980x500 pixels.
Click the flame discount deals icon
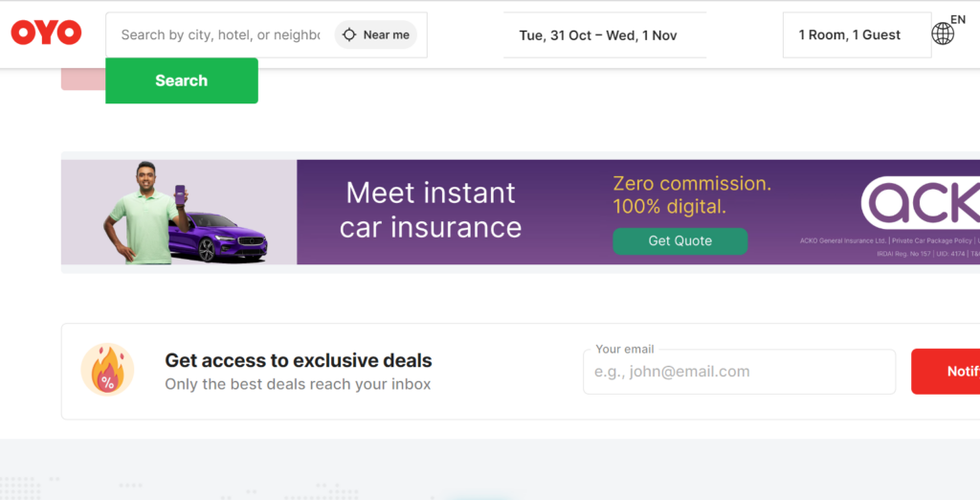[107, 369]
